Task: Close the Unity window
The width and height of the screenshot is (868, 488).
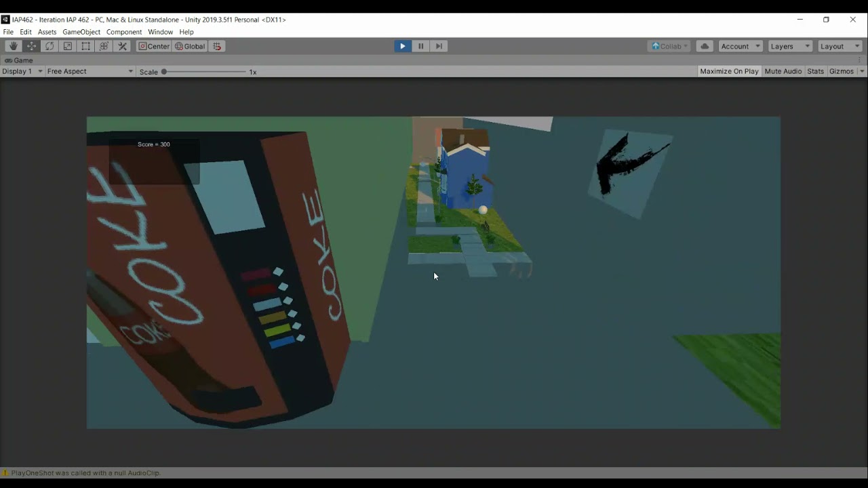Action: coord(852,20)
